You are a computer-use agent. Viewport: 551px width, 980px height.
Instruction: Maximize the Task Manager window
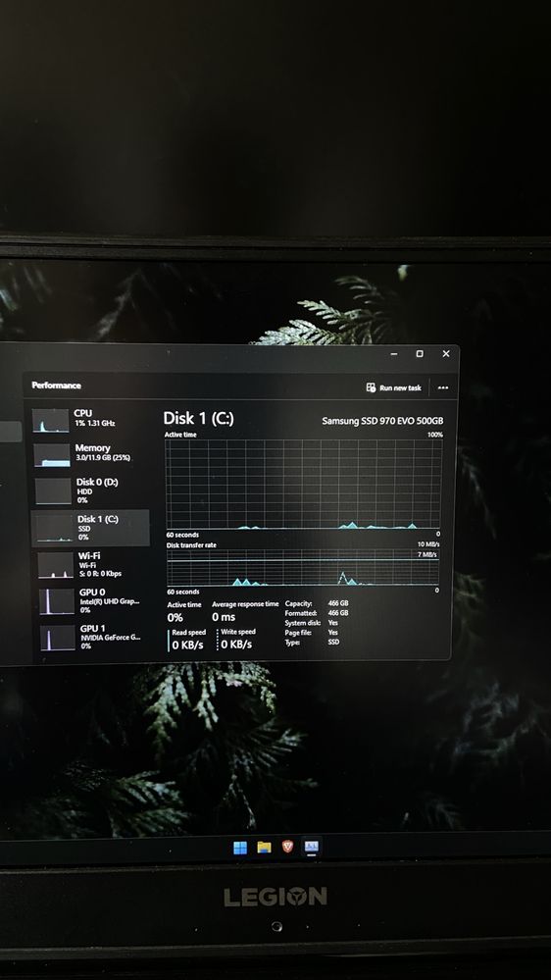[x=420, y=354]
